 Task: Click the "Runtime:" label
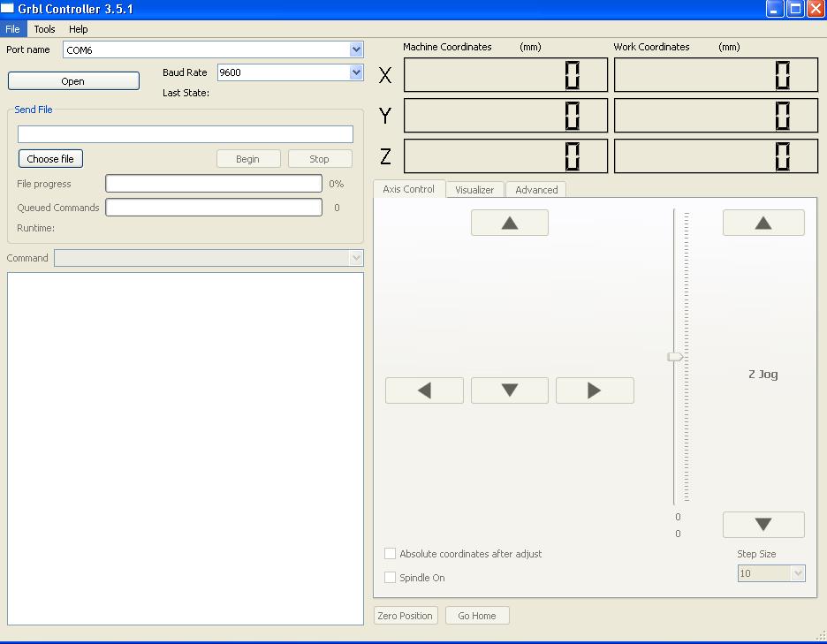[36, 228]
